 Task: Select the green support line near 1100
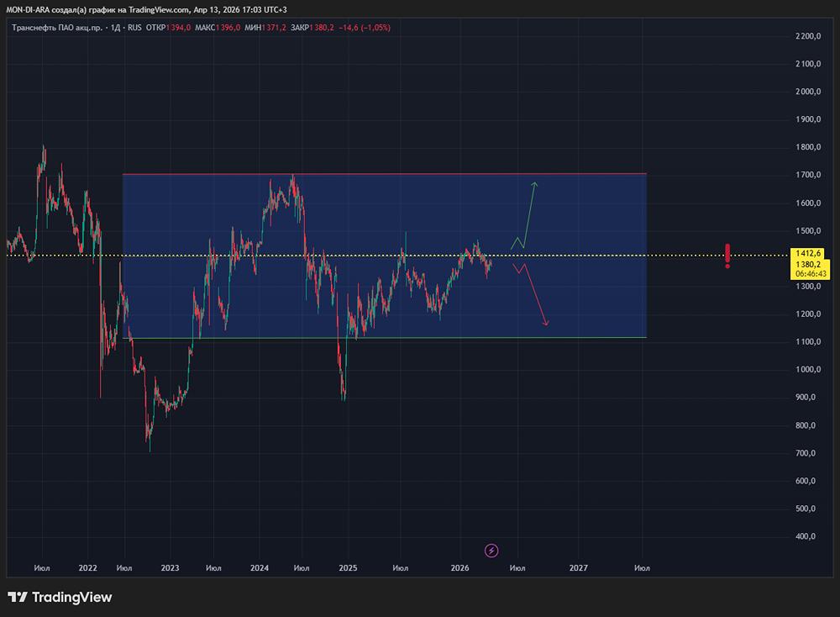[x=385, y=338]
